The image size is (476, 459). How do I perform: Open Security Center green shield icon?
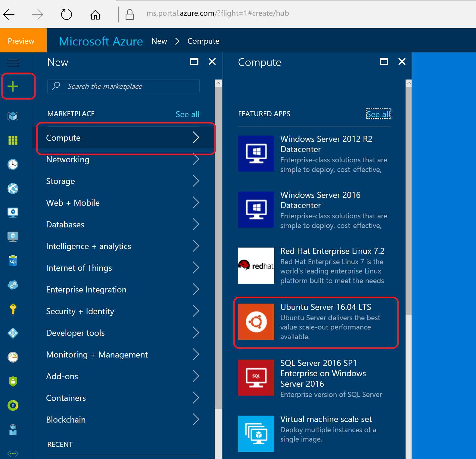tap(13, 381)
